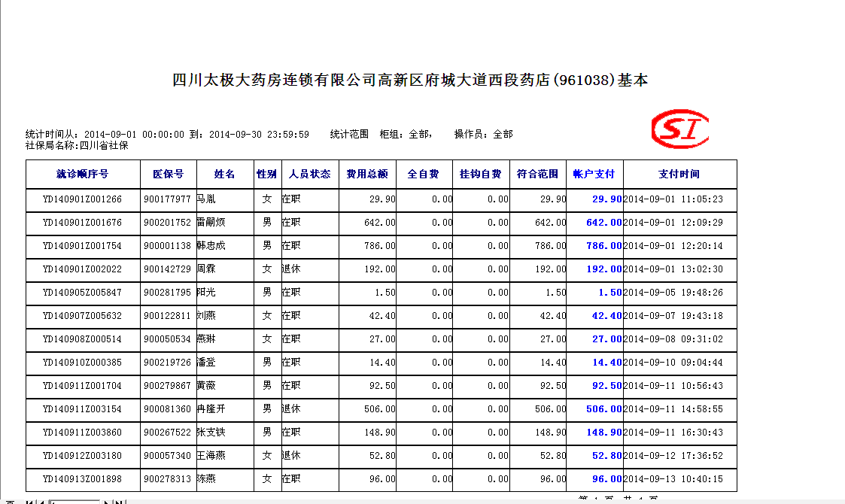
Task: Click the 医保号 column header
Action: tap(168, 174)
